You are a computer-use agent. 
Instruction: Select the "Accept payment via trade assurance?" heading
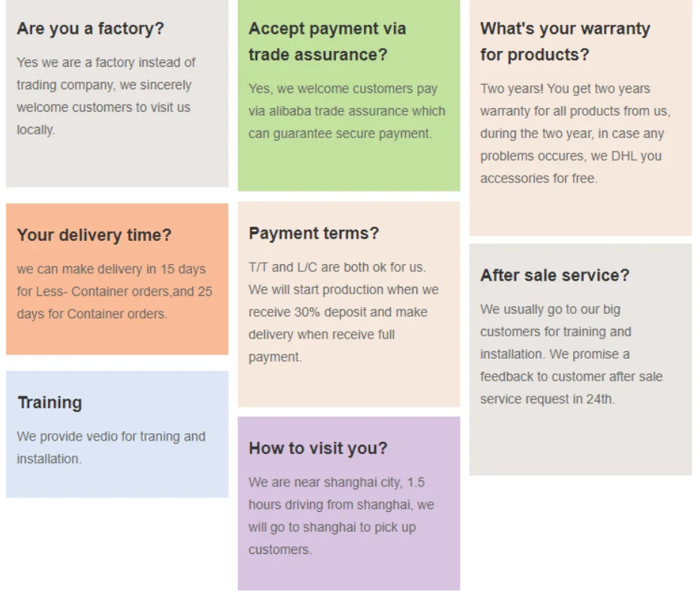click(x=327, y=41)
